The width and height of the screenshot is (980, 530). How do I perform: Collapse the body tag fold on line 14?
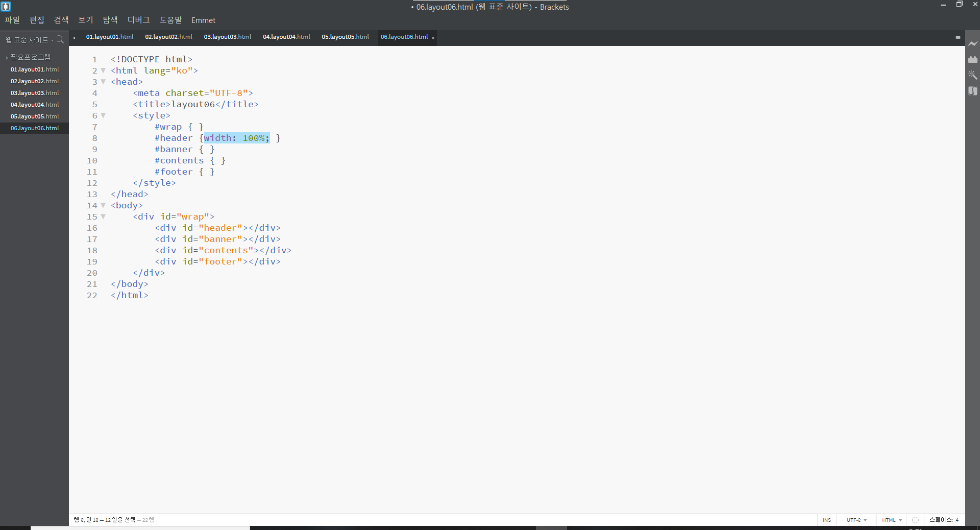[103, 205]
